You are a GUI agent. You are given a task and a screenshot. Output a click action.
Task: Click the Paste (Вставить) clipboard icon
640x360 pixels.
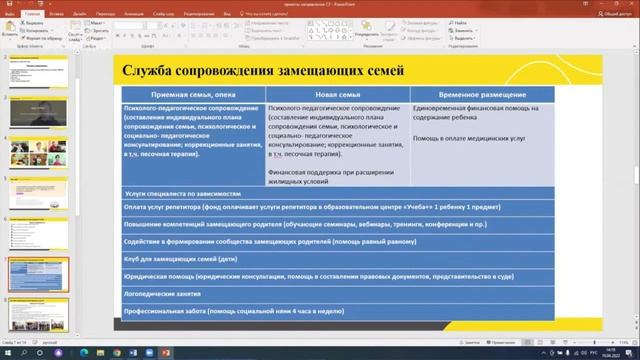click(x=9, y=27)
